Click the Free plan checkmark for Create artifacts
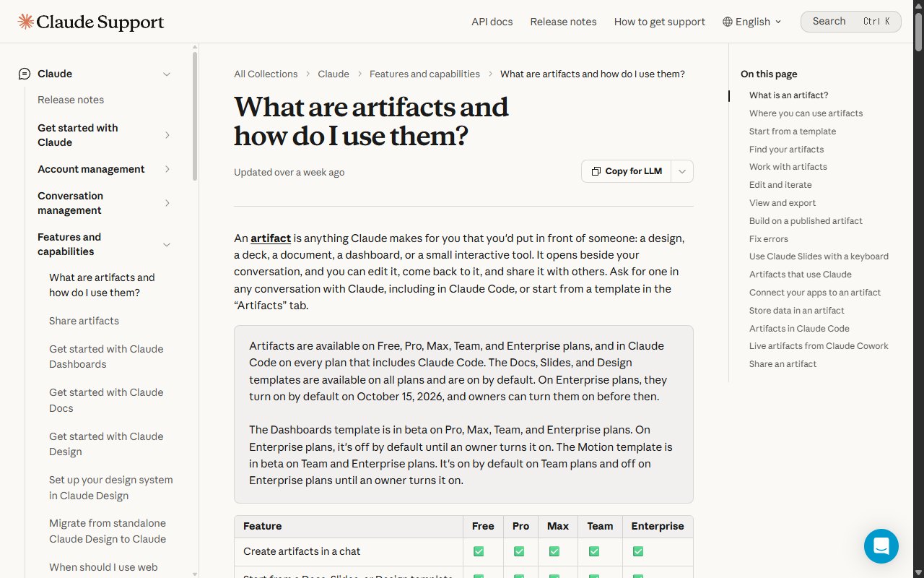The image size is (924, 578). [x=479, y=551]
